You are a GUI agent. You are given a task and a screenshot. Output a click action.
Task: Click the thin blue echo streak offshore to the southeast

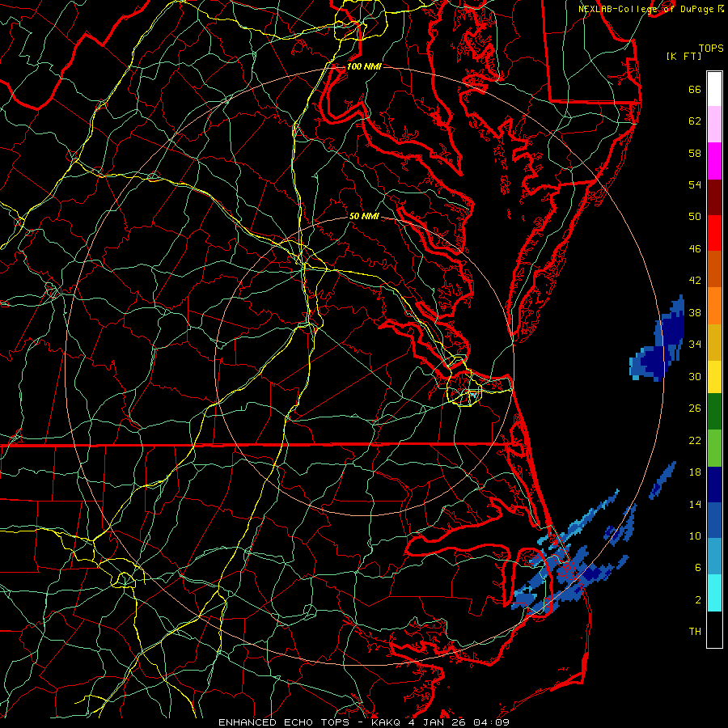tap(662, 480)
